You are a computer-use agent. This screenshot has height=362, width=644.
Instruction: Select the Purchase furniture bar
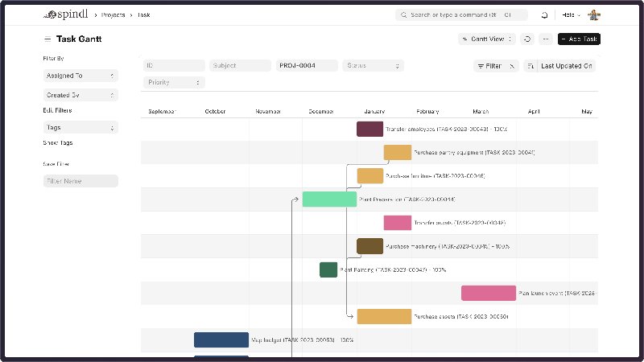[370, 175]
